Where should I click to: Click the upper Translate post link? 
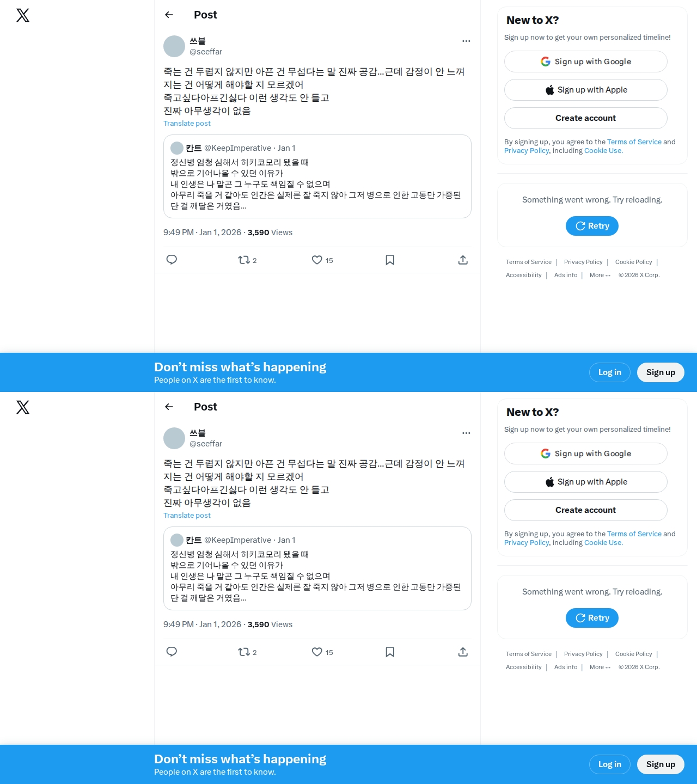click(187, 124)
